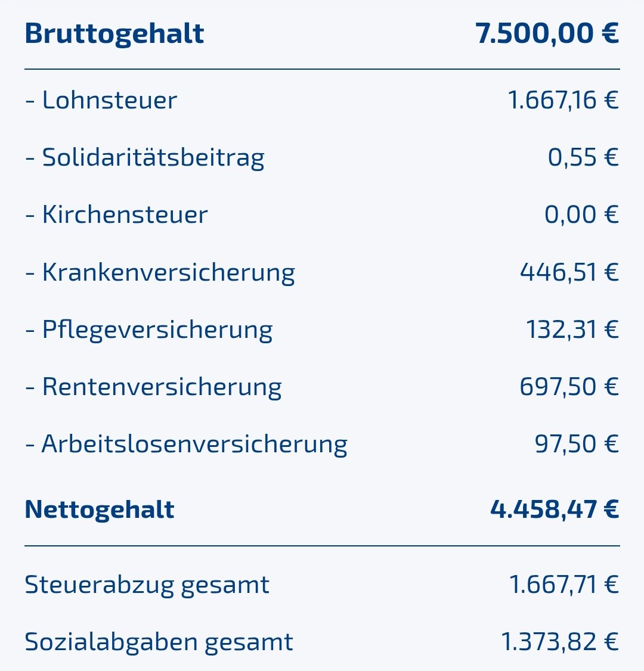Image resolution: width=644 pixels, height=671 pixels.
Task: Select the 0,00 € Kirchensteuer value
Action: pos(581,215)
